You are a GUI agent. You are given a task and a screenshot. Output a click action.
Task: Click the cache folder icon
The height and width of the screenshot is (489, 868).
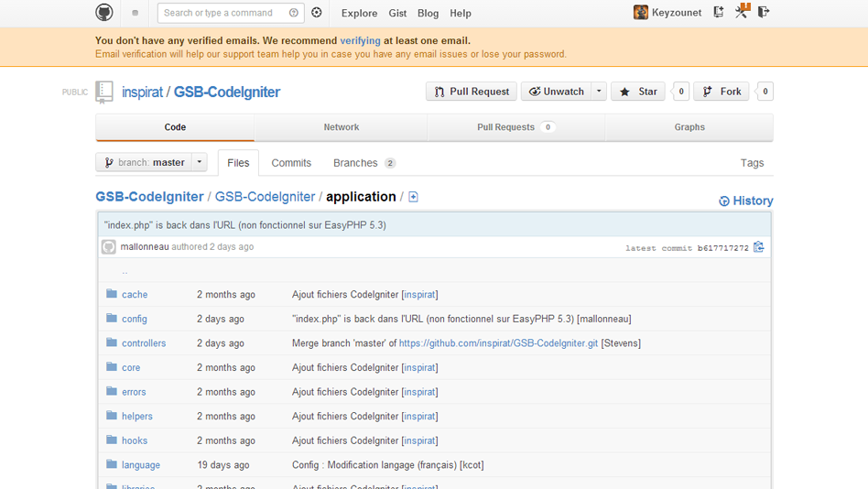[x=112, y=294]
